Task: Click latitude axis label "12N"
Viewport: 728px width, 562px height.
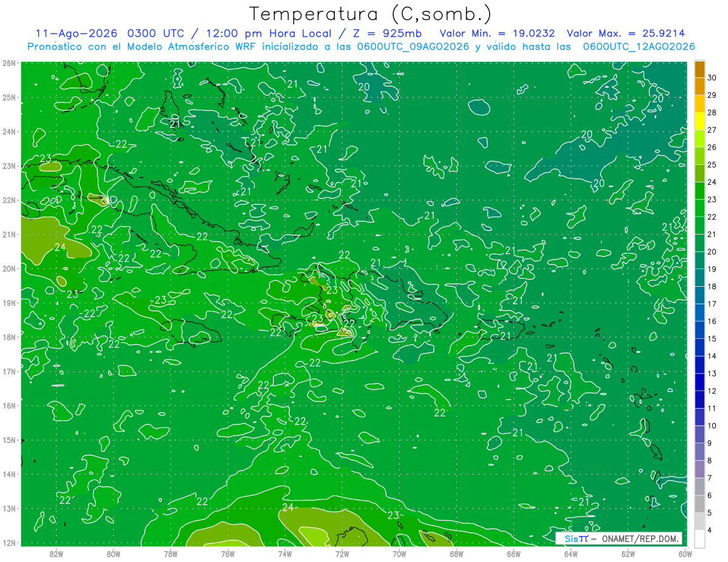Action: click(9, 543)
